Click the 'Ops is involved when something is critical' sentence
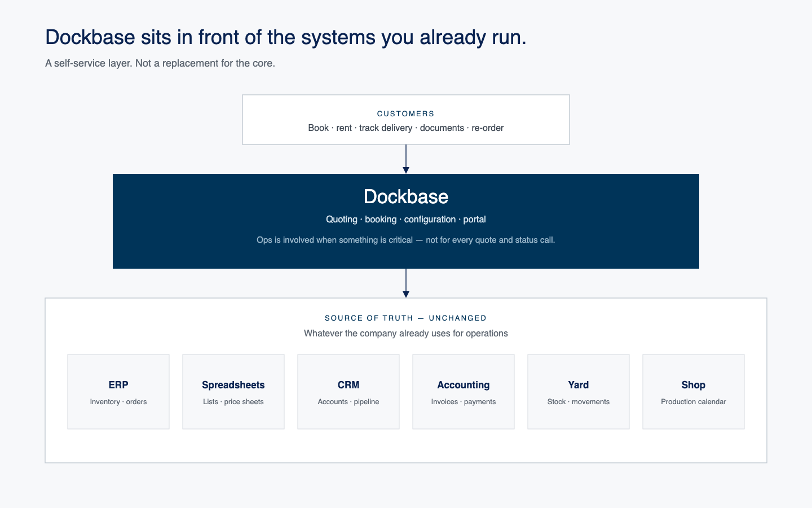 pyautogui.click(x=406, y=240)
